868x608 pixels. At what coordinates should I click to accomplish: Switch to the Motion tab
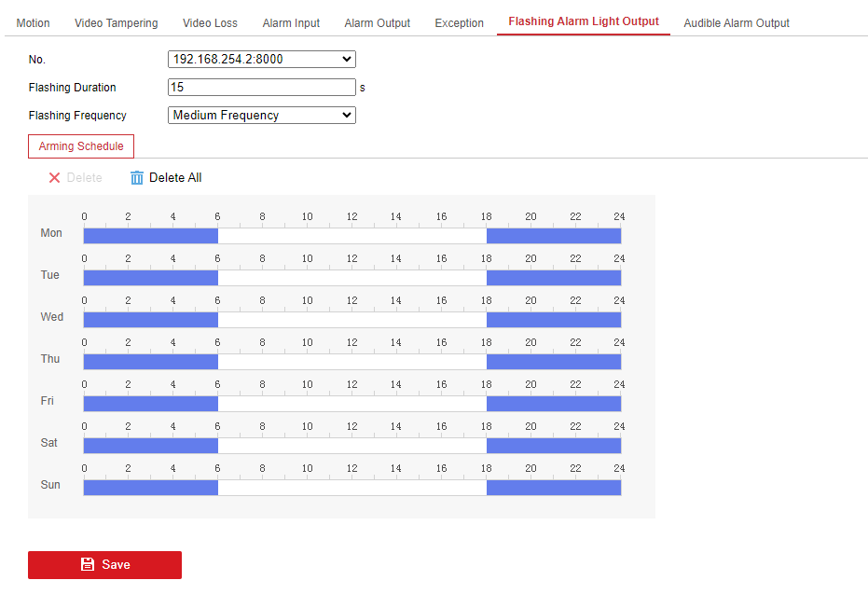coord(34,23)
